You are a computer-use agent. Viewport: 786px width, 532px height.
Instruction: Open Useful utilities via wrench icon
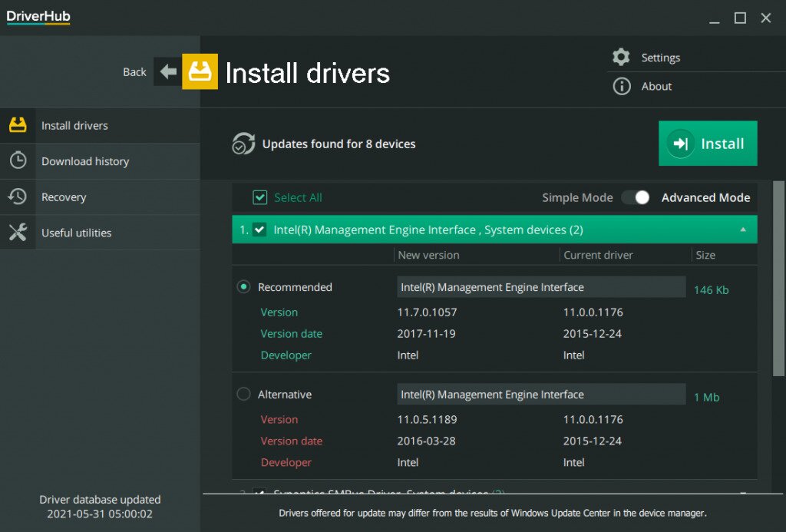pos(18,233)
